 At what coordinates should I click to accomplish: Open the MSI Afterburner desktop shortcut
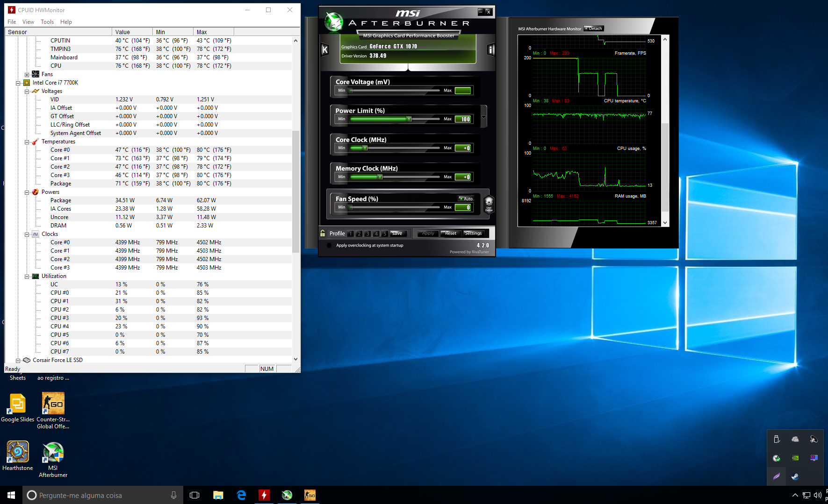tap(53, 459)
